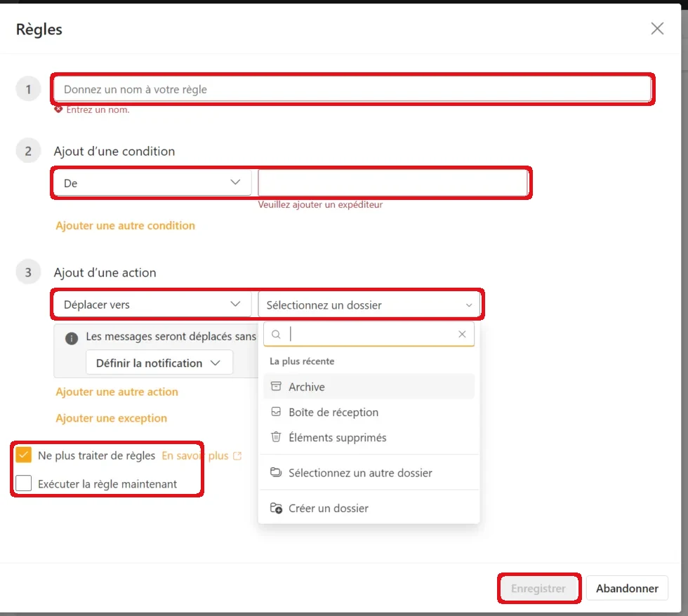Click the inbox tray icon
Viewport: 688px width, 616px height.
276,412
